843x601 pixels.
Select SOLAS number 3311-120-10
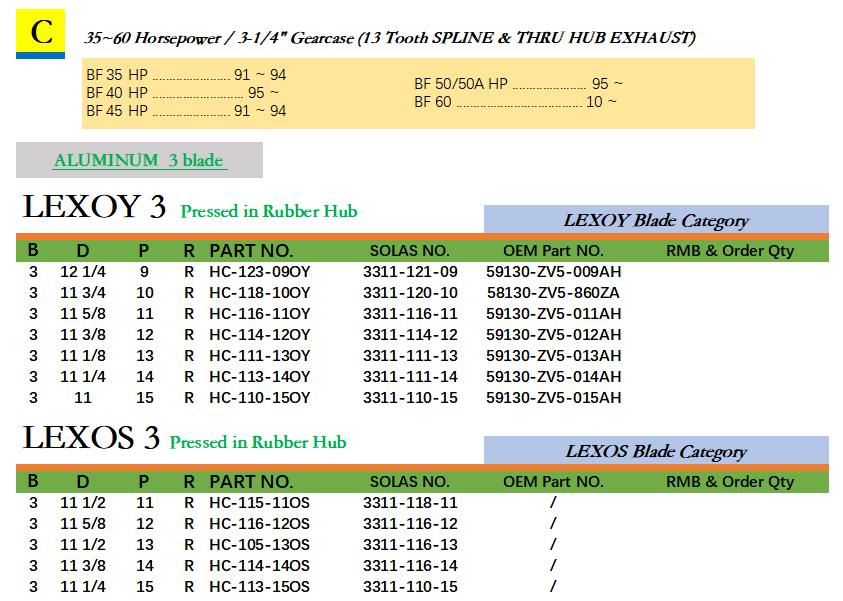pyautogui.click(x=410, y=292)
